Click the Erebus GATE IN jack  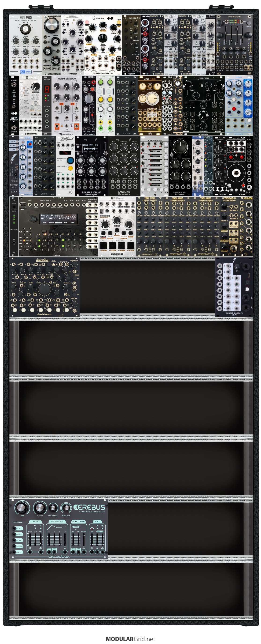click(x=14, y=534)
